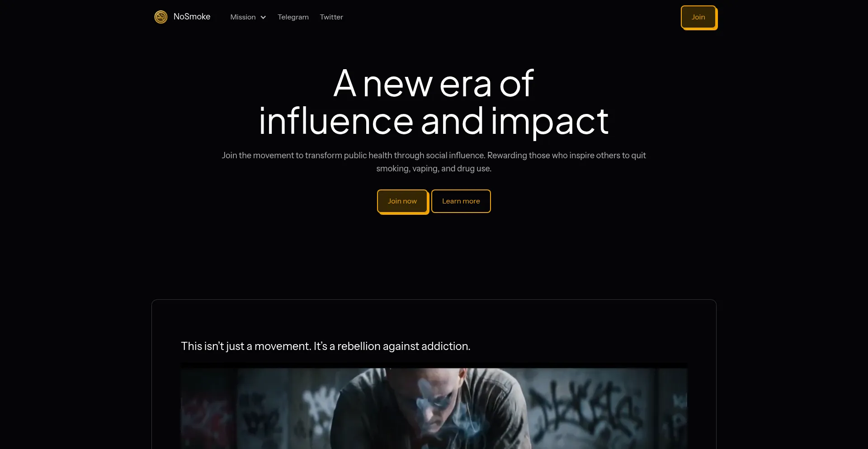
Task: Click the NoSmoke brand name
Action: 192,17
